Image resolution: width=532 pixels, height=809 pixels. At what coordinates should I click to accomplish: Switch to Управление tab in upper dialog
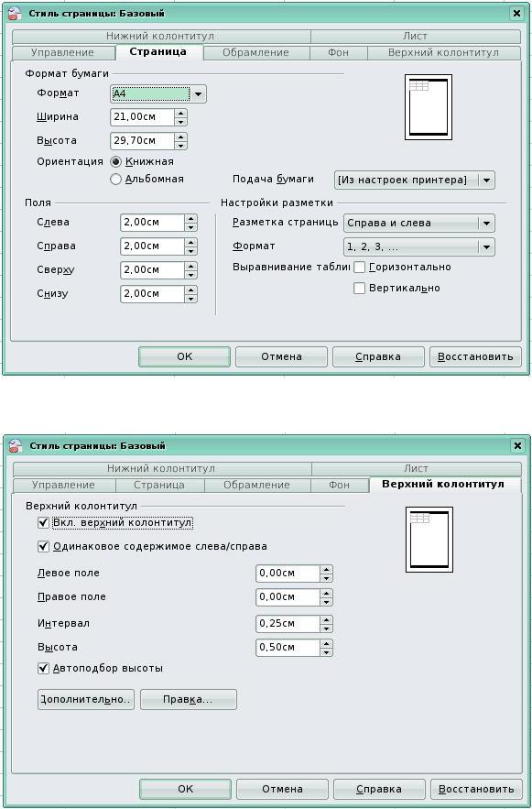click(x=63, y=52)
